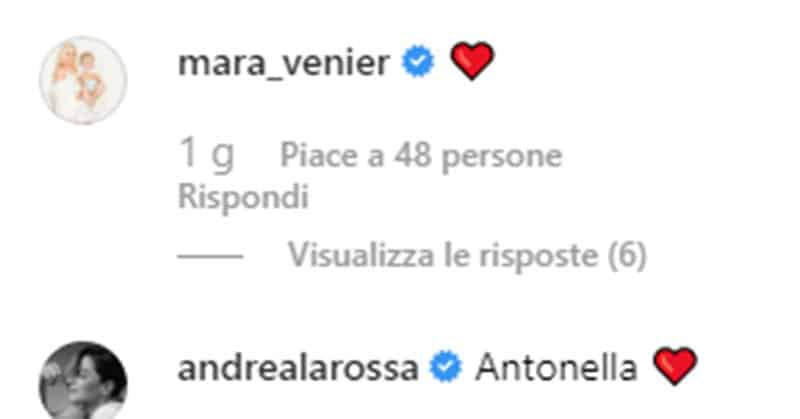This screenshot has height=419, width=800.
Task: Open the mara_venier username link
Action: pyautogui.click(x=284, y=63)
